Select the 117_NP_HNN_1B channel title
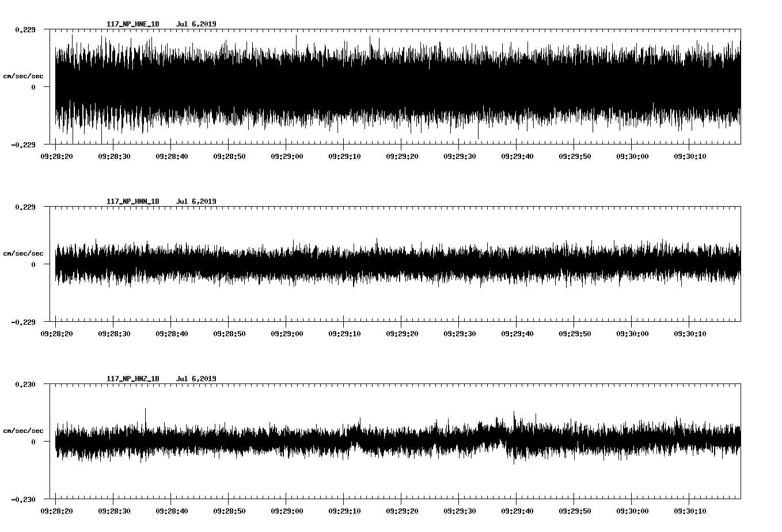Image resolution: width=782 pixels, height=532 pixels. [132, 202]
